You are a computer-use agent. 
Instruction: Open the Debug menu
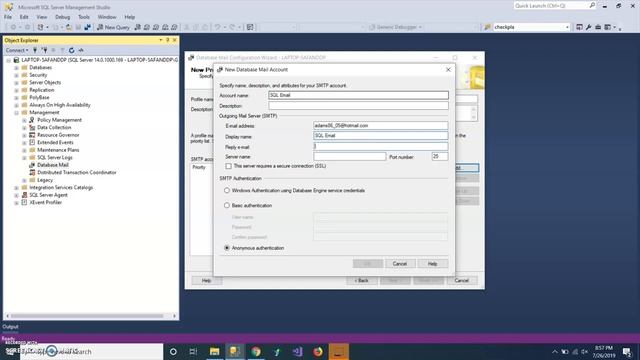click(62, 17)
